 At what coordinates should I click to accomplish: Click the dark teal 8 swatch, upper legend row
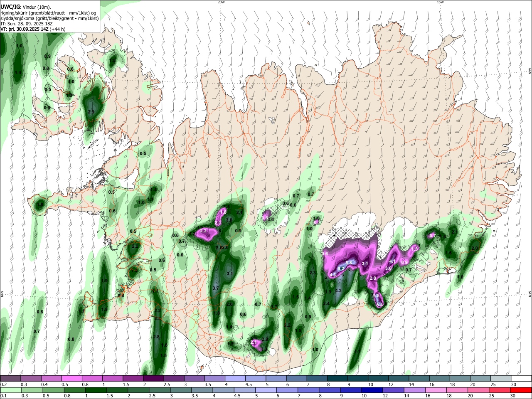pyautogui.click(x=337, y=379)
